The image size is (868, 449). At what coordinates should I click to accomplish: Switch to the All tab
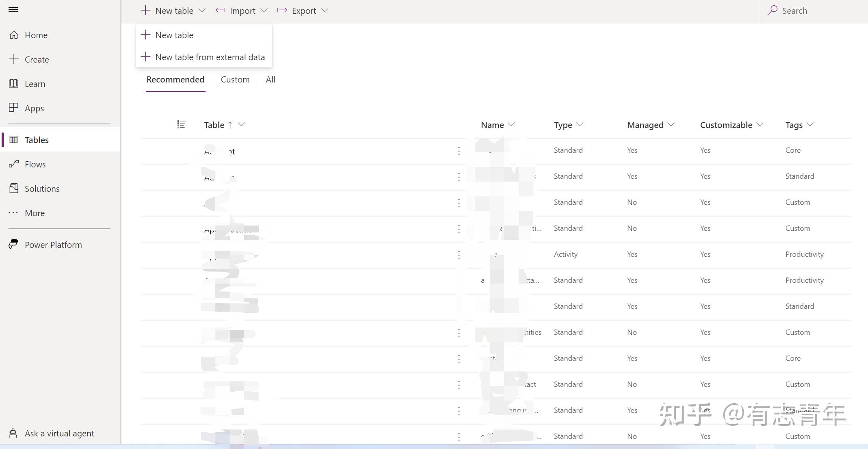pyautogui.click(x=271, y=80)
